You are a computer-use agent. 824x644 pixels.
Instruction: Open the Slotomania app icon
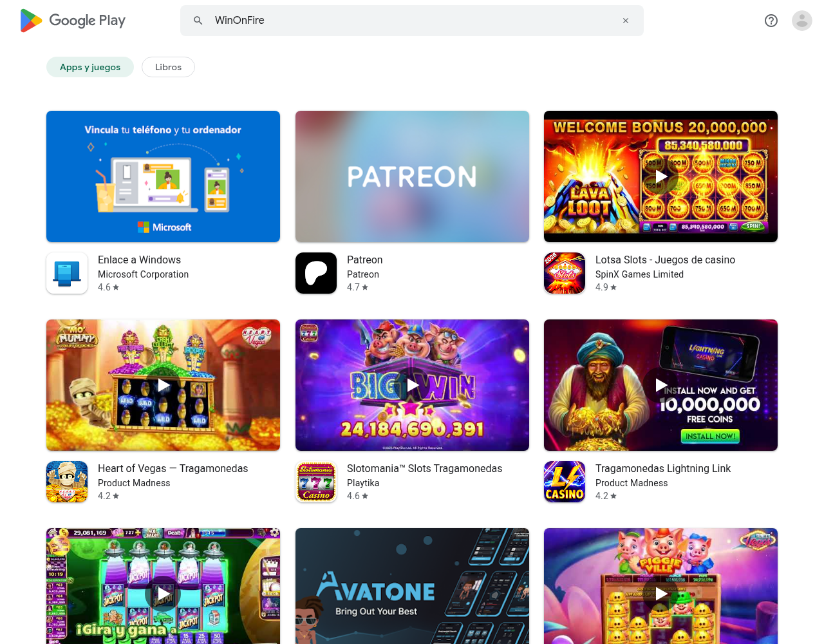tap(316, 482)
